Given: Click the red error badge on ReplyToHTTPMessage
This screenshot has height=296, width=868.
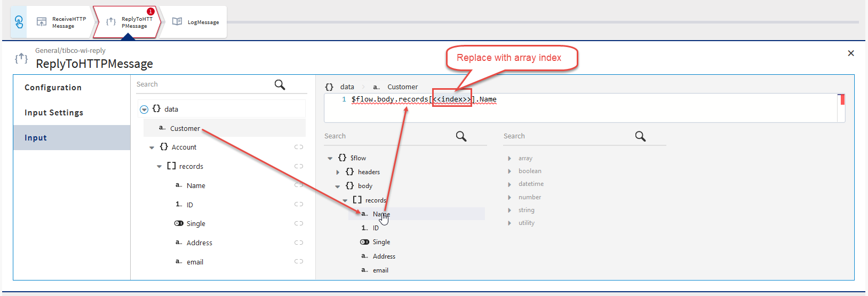Looking at the screenshot, I should tap(150, 11).
